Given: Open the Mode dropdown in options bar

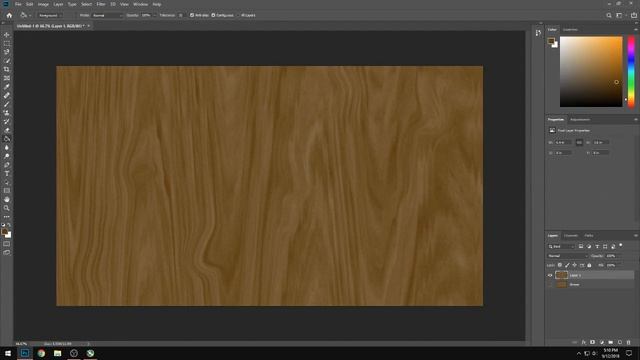Looking at the screenshot, I should coord(107,15).
